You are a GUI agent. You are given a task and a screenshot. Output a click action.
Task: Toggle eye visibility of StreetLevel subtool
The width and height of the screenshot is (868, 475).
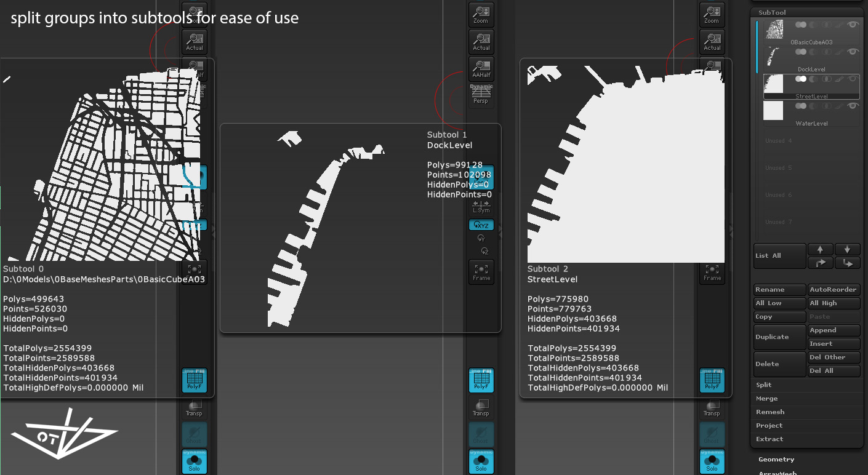(x=853, y=79)
